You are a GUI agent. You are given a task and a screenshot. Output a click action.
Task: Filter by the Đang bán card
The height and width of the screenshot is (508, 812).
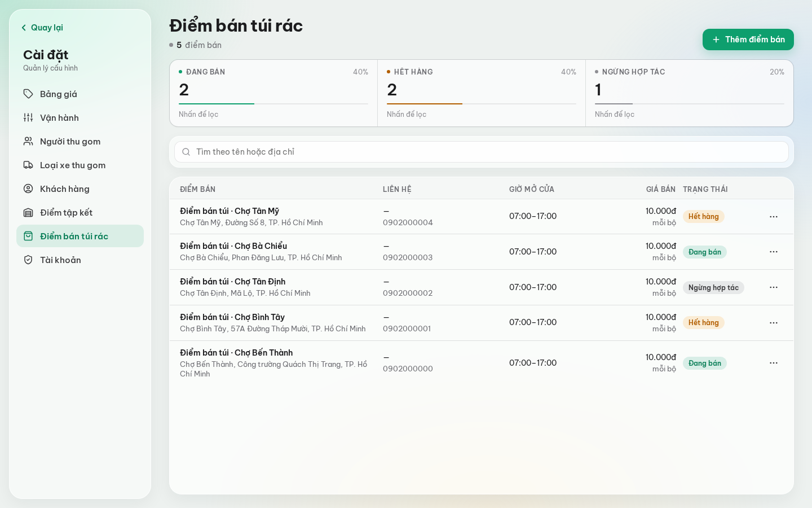click(273, 93)
